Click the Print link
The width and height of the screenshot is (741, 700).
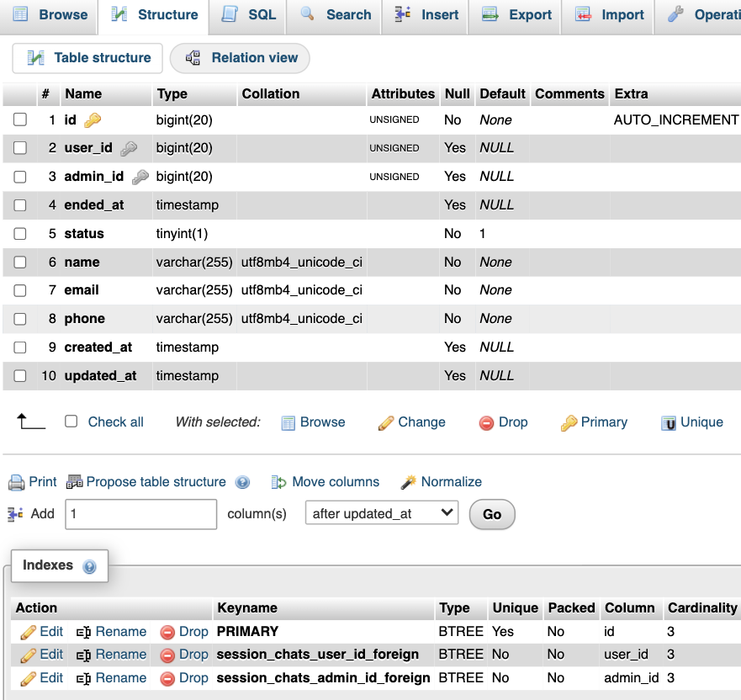(x=43, y=481)
